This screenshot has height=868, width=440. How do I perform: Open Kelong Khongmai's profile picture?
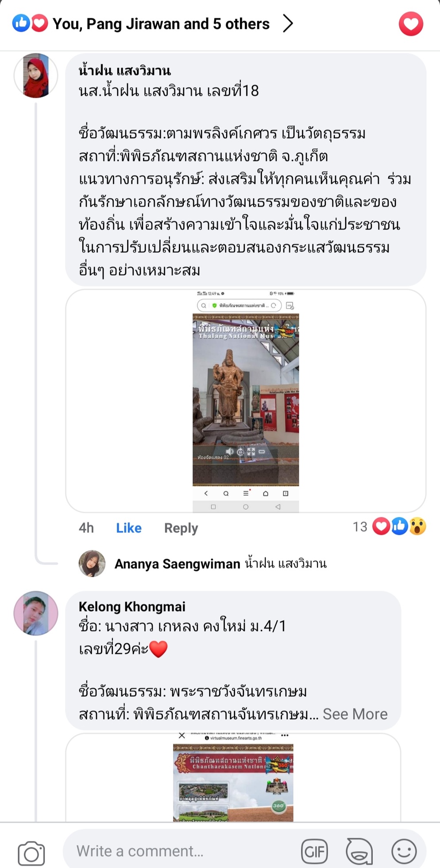[x=36, y=613]
